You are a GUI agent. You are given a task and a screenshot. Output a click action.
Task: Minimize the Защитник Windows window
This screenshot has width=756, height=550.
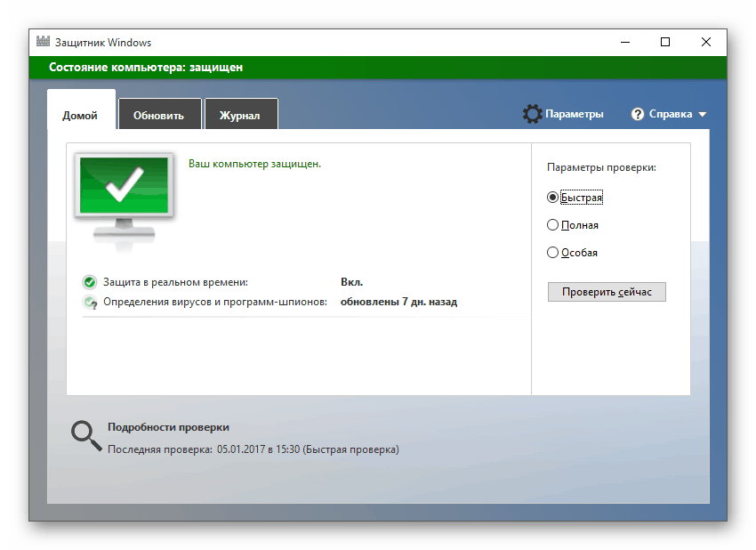point(625,42)
